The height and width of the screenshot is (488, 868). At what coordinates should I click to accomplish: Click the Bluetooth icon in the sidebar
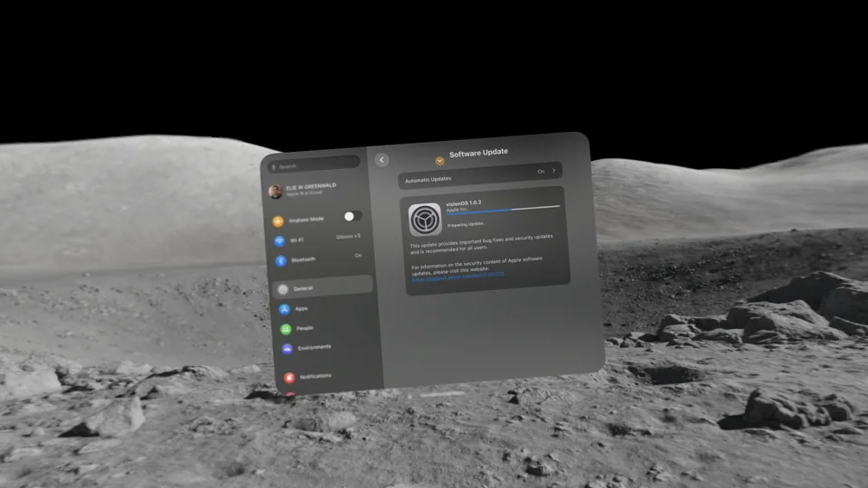[280, 260]
